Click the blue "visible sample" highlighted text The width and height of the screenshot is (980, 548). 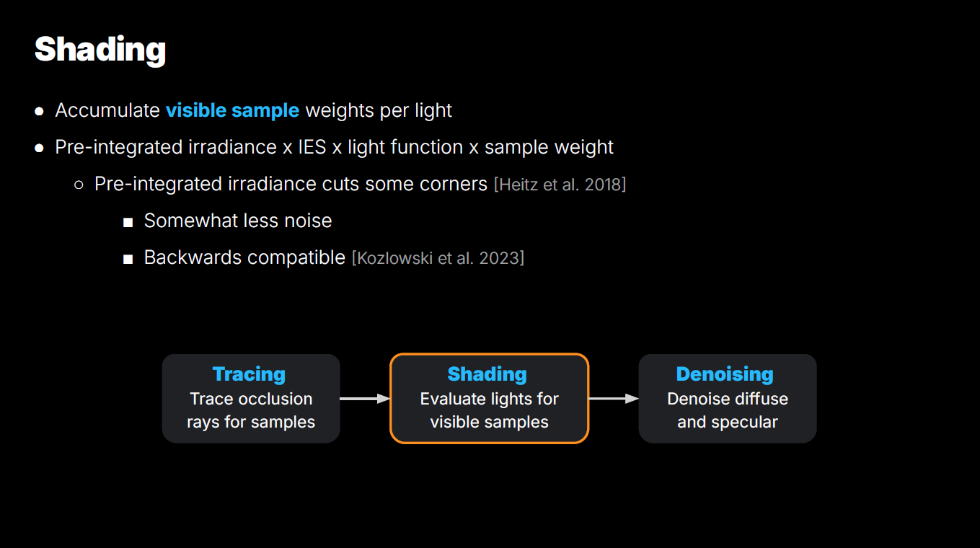coord(232,110)
